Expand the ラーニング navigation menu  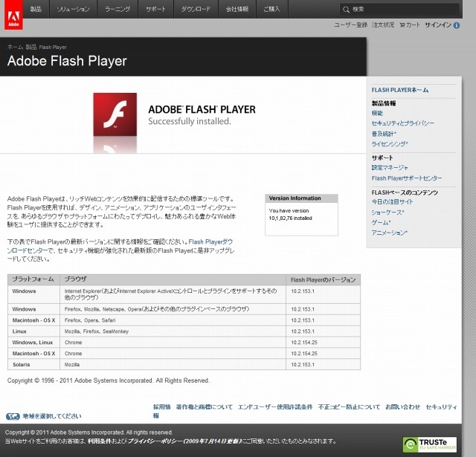(x=117, y=10)
